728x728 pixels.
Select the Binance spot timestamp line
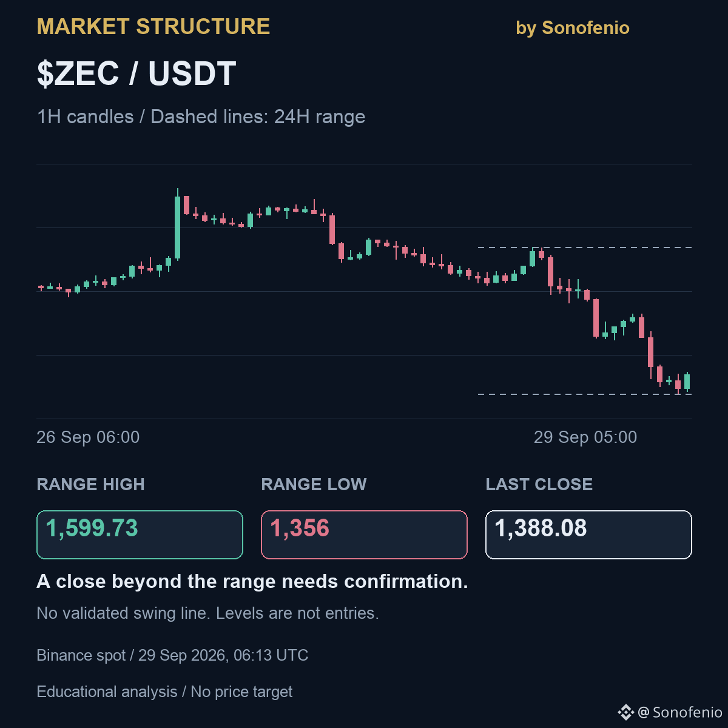(x=172, y=656)
